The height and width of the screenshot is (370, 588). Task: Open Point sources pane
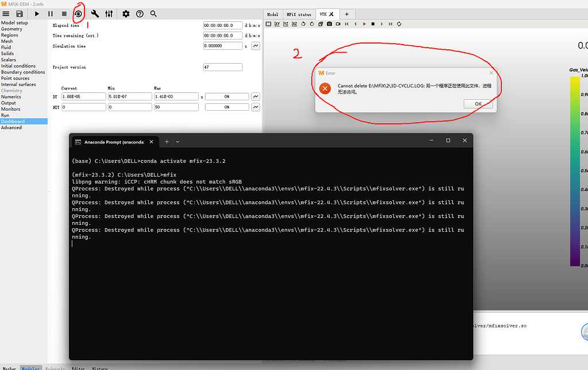pos(16,78)
